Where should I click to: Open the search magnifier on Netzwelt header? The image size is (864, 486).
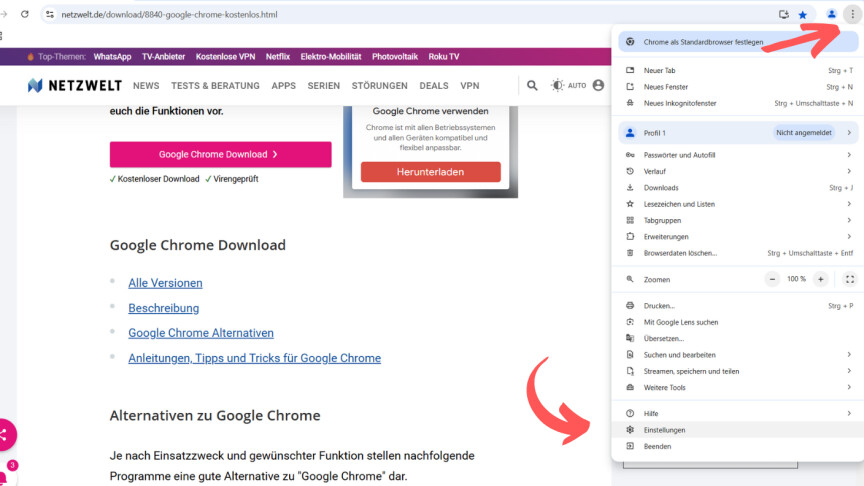click(532, 86)
